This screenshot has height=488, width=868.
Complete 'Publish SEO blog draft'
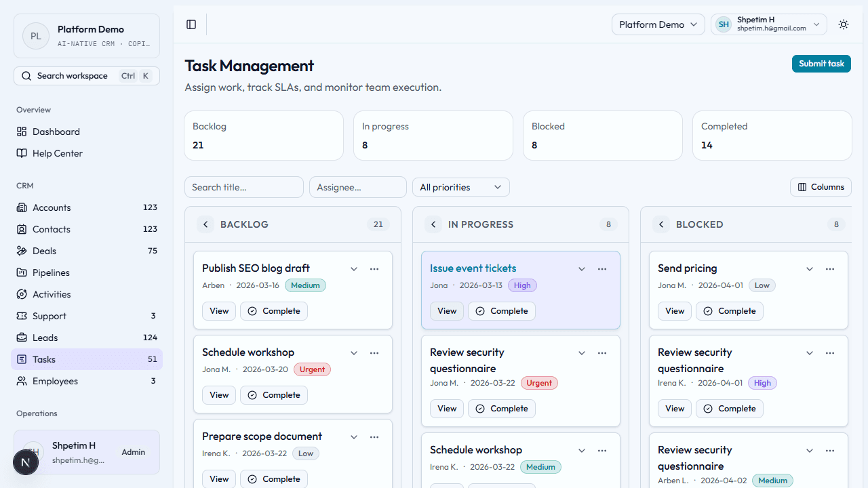pyautogui.click(x=274, y=310)
